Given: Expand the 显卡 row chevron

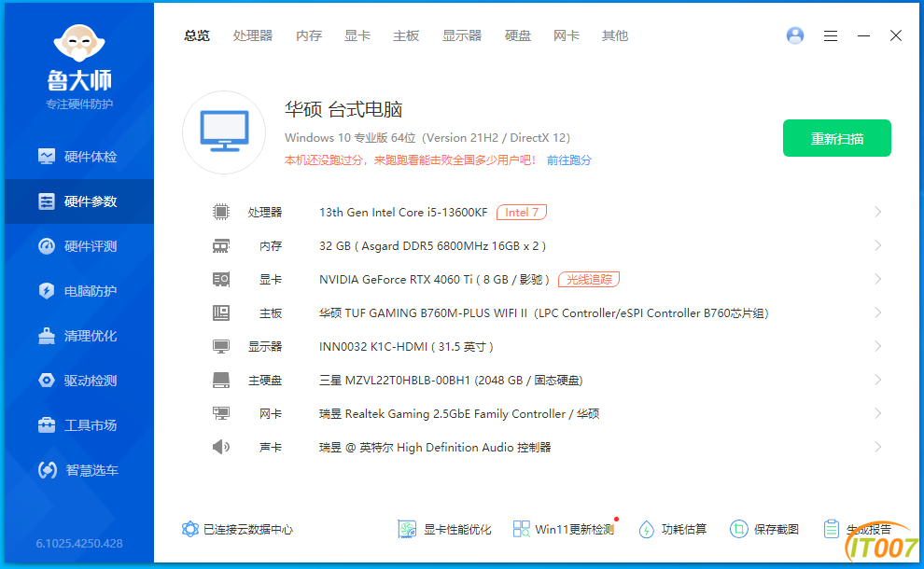Looking at the screenshot, I should [x=878, y=279].
